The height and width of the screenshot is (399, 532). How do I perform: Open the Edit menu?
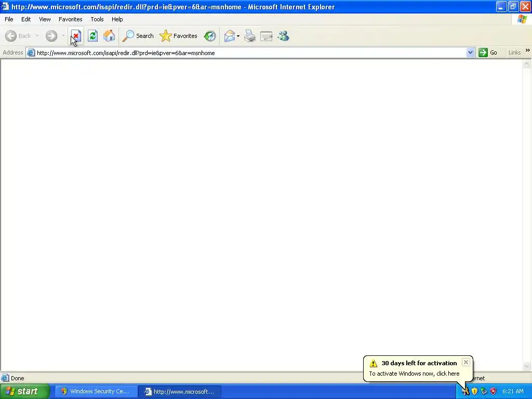tap(26, 19)
